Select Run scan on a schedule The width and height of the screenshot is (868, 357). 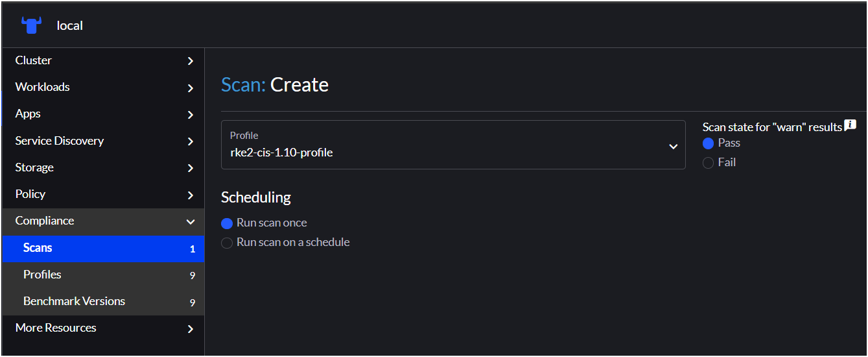coord(227,243)
